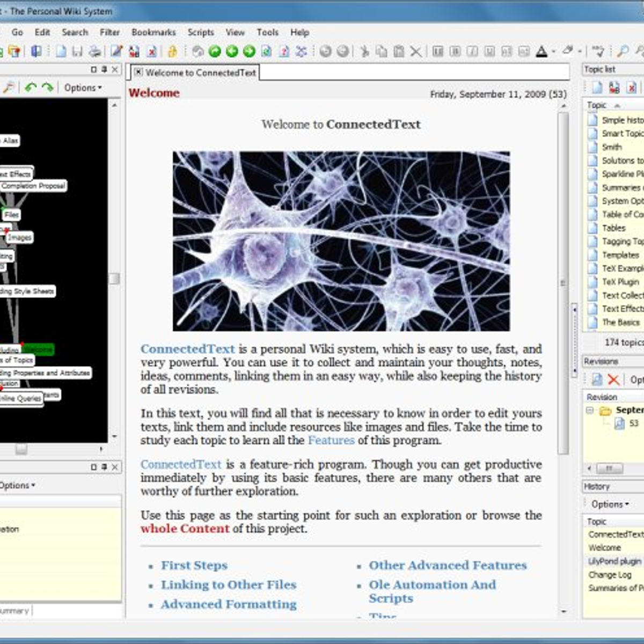Go forward using the green right arrow

pyautogui.click(x=249, y=51)
